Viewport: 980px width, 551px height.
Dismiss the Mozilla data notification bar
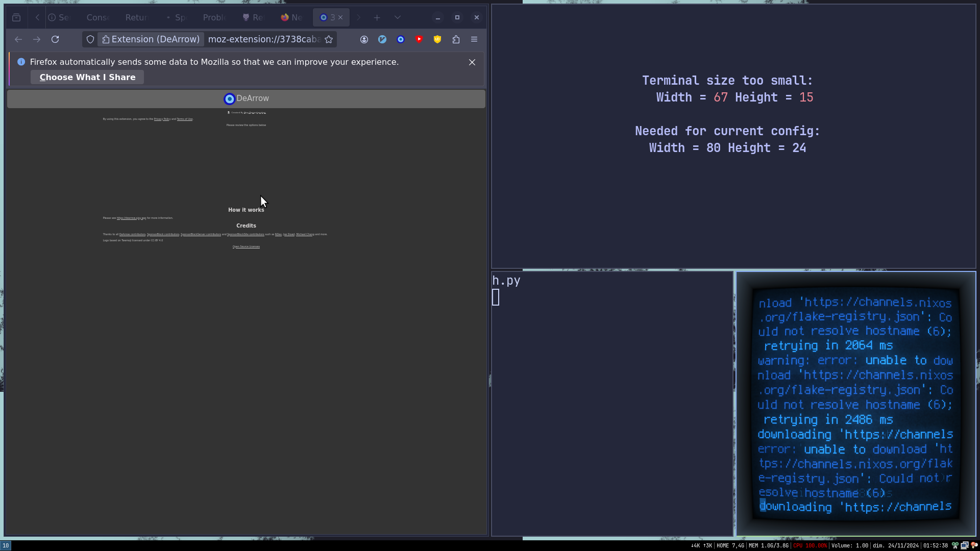coord(472,62)
